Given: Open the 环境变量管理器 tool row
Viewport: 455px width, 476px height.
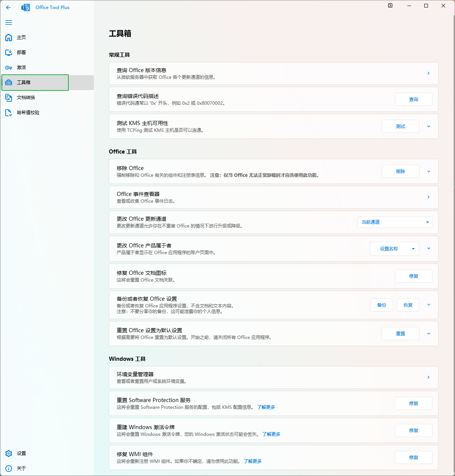Looking at the screenshot, I should pos(273,377).
